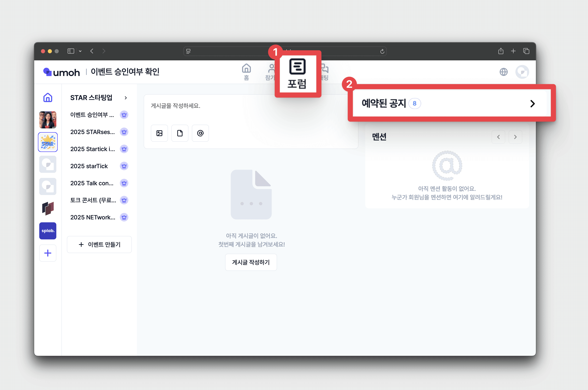Open the language globe icon
This screenshot has height=390, width=588.
click(x=504, y=72)
